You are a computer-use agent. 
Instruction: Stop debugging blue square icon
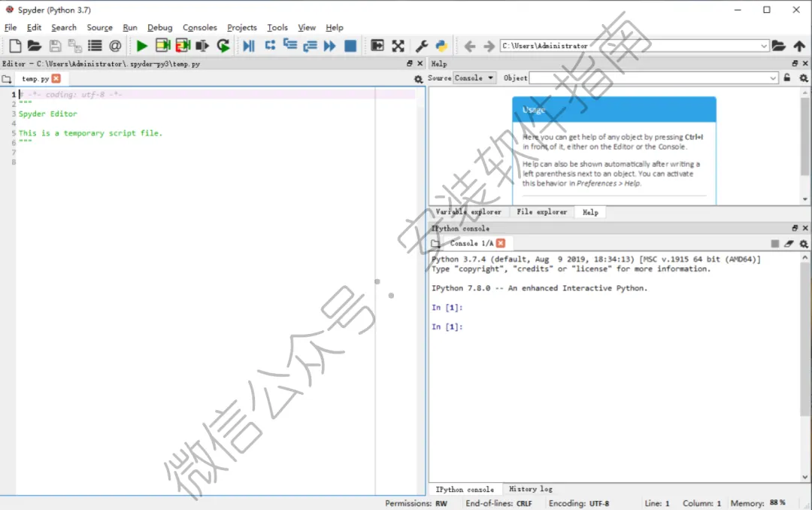[350, 46]
